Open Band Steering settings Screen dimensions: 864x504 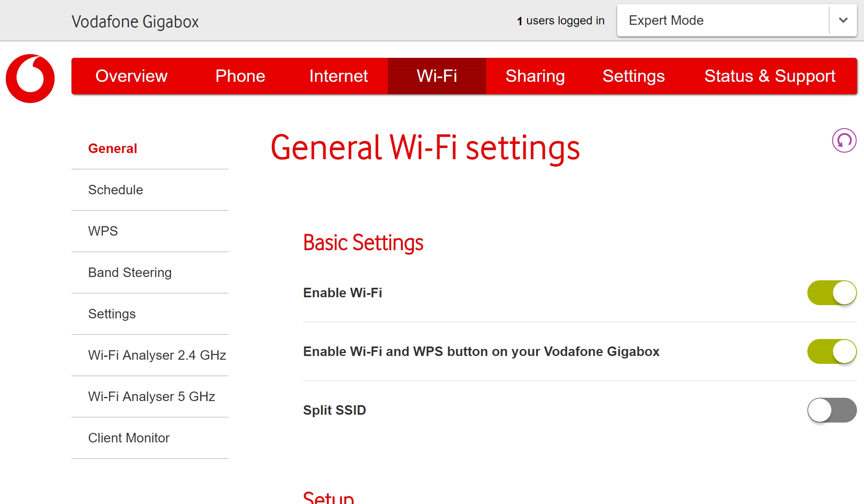click(x=130, y=272)
